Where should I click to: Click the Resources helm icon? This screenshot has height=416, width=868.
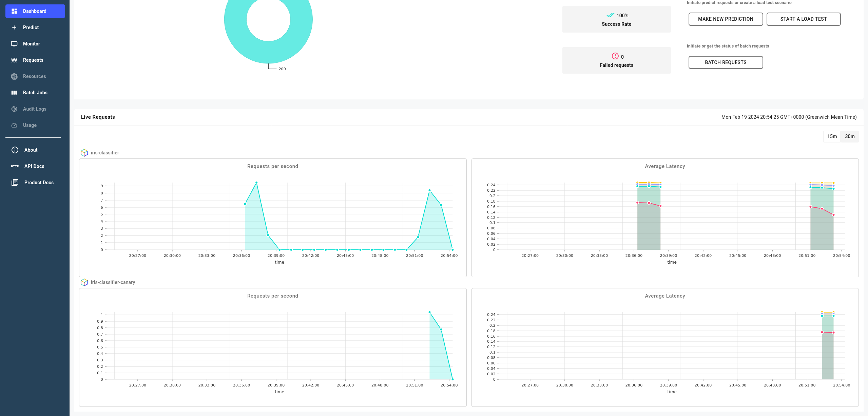click(14, 76)
